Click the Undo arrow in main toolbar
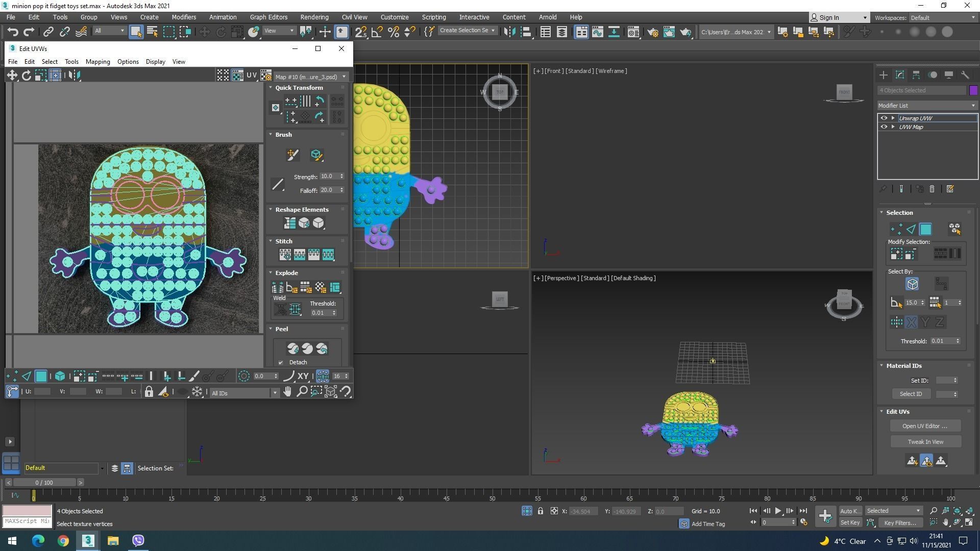980x551 pixels. [x=13, y=32]
